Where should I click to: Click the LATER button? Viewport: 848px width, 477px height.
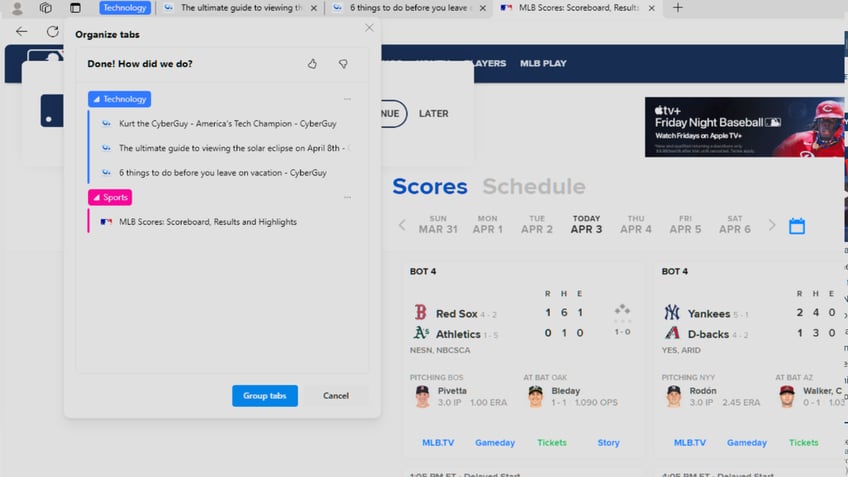(x=434, y=114)
